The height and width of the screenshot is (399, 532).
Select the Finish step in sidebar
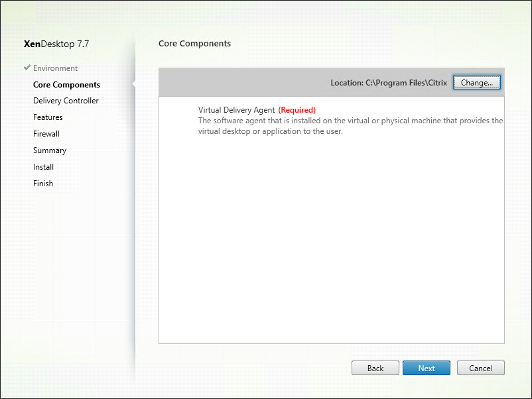[43, 184]
